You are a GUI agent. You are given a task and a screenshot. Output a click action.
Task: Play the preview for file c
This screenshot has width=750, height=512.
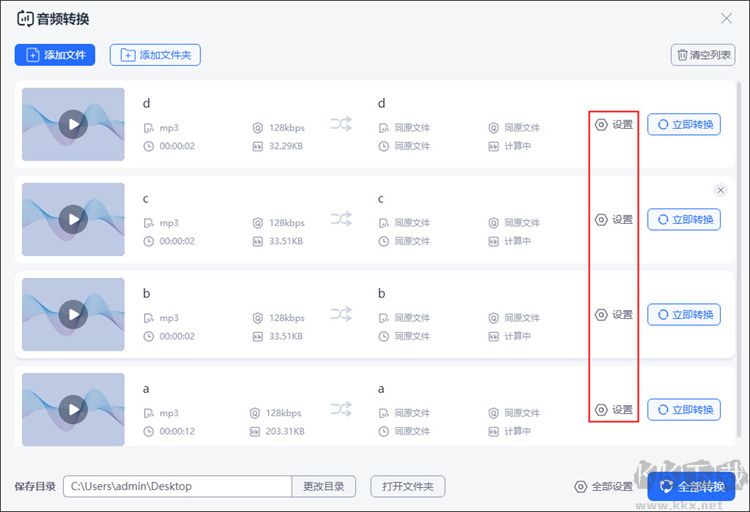(x=72, y=219)
